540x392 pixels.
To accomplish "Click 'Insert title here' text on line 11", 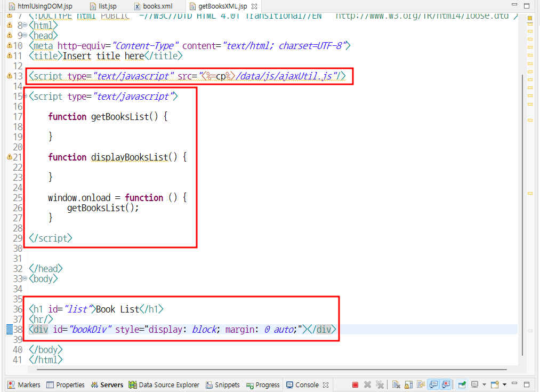I will pyautogui.click(x=103, y=55).
